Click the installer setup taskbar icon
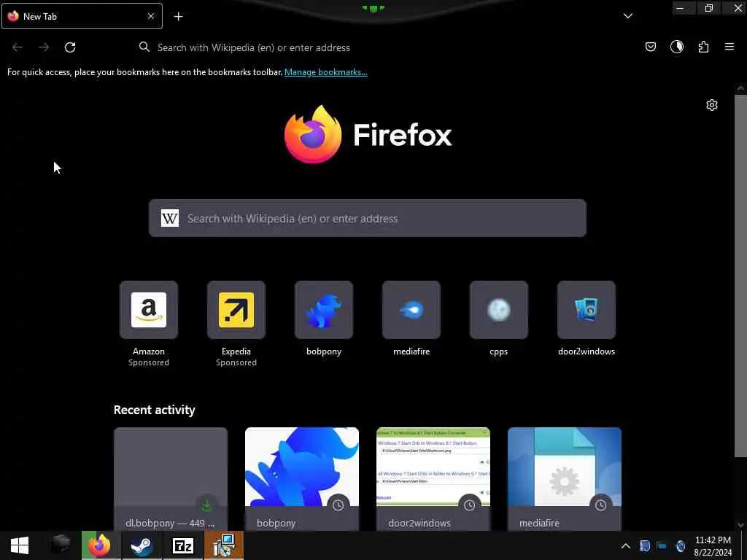This screenshot has height=560, width=747. coord(224,545)
